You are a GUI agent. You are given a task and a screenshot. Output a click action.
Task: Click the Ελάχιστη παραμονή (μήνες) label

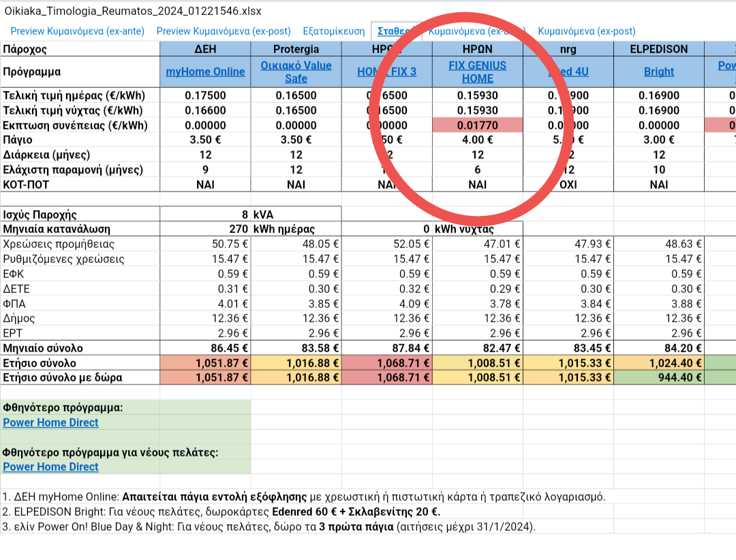point(73,170)
